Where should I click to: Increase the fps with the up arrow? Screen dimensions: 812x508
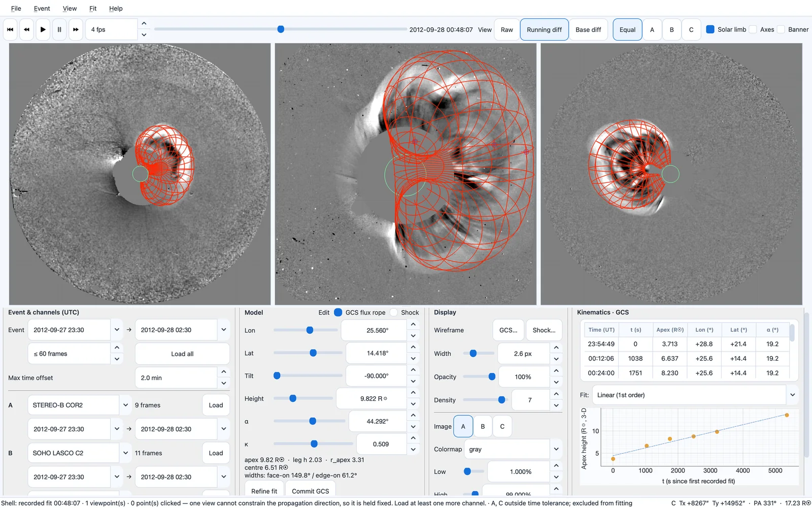pos(144,24)
